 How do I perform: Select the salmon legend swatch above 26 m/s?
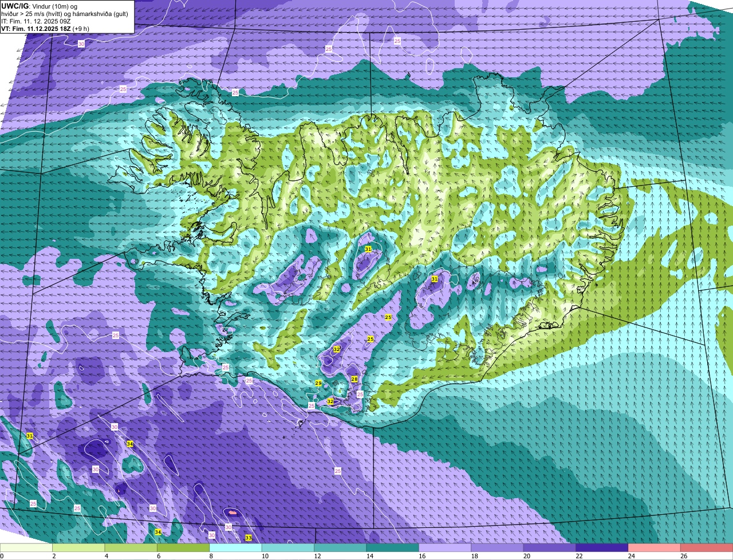pyautogui.click(x=707, y=548)
